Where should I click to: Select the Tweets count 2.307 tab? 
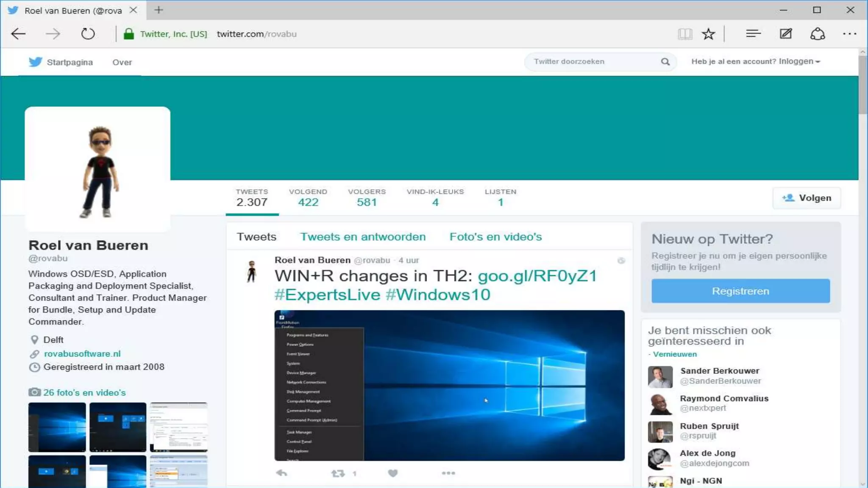click(252, 197)
